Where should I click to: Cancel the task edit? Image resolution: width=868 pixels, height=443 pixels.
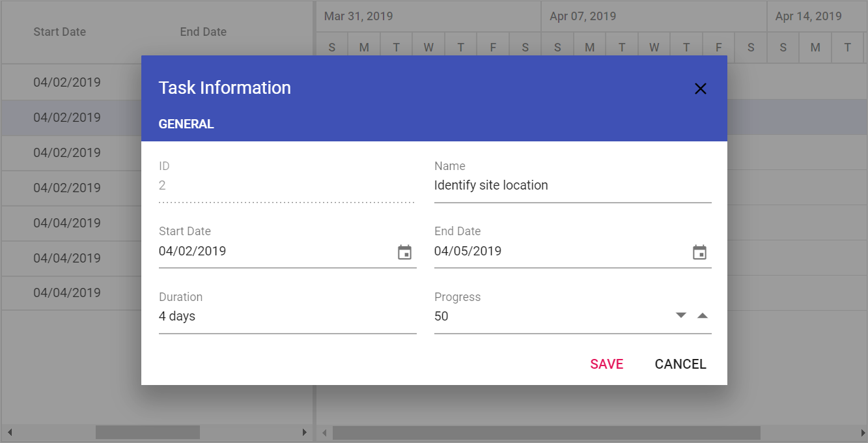click(680, 364)
